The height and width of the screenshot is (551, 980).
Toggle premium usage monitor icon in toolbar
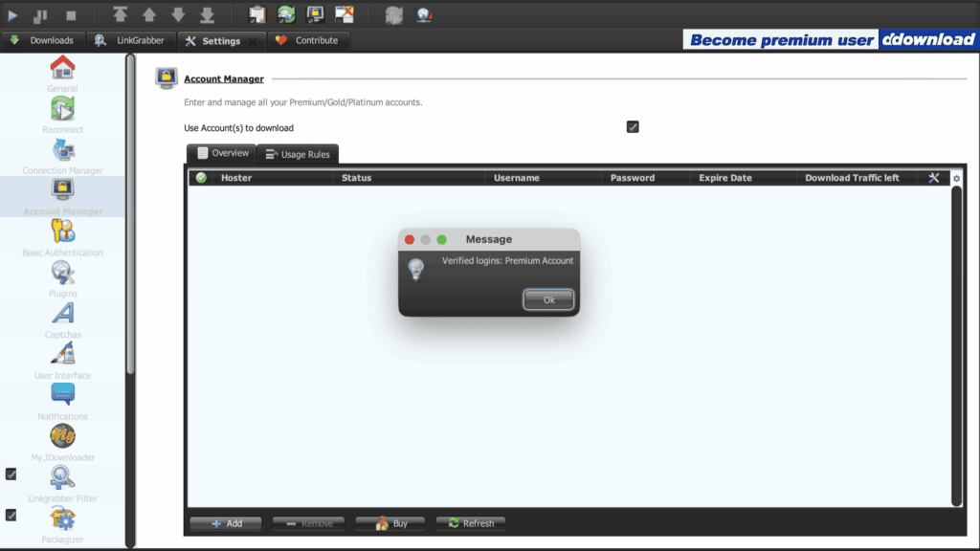click(x=315, y=14)
